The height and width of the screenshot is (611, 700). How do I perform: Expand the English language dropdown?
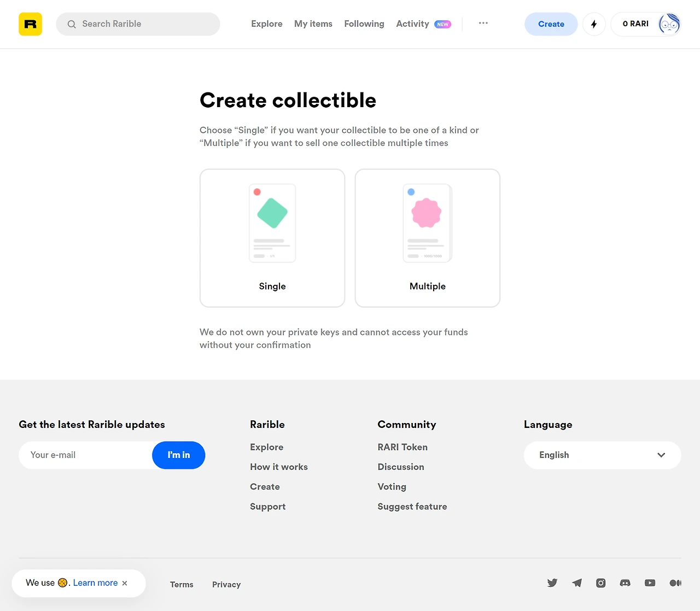603,455
